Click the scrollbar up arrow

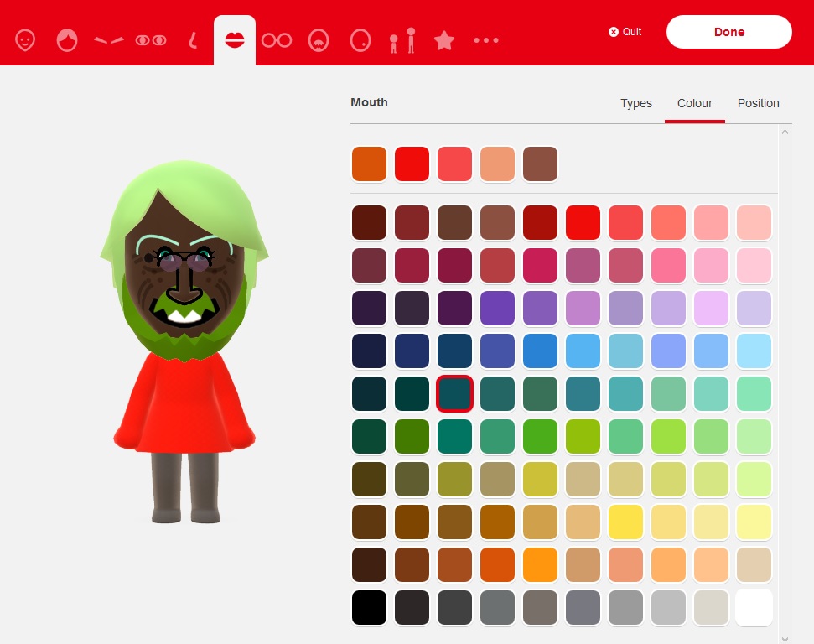pyautogui.click(x=785, y=132)
